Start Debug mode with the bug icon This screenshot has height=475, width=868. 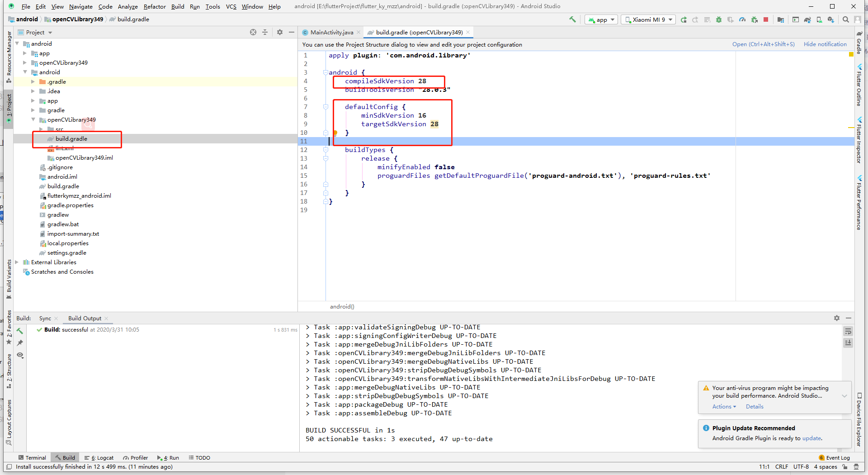[x=719, y=19]
